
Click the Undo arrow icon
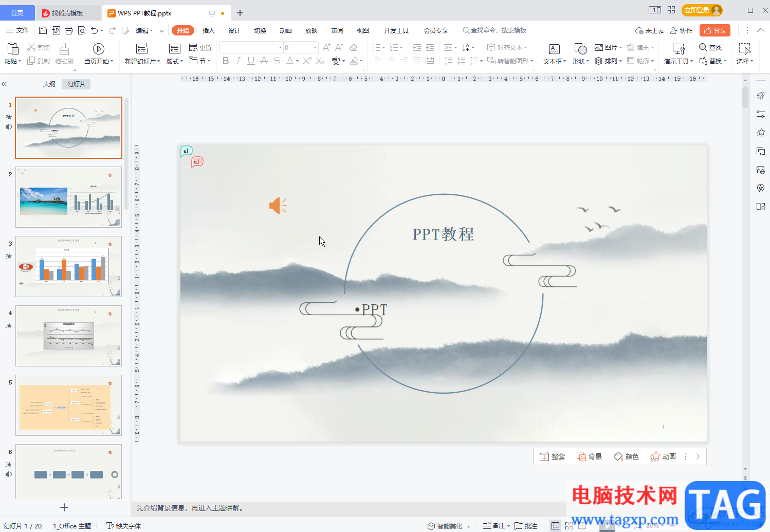coord(95,30)
